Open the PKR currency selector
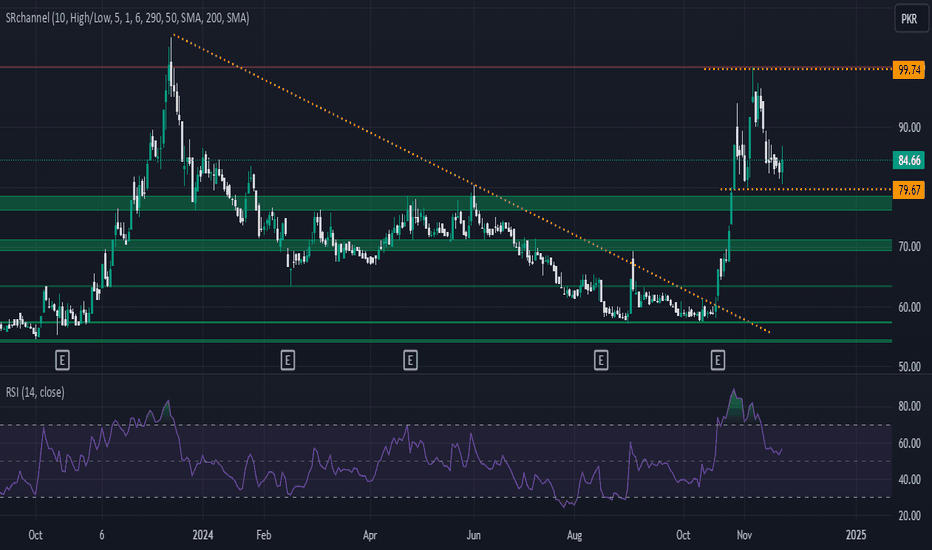Viewport: 932px width, 550px height. [911, 18]
